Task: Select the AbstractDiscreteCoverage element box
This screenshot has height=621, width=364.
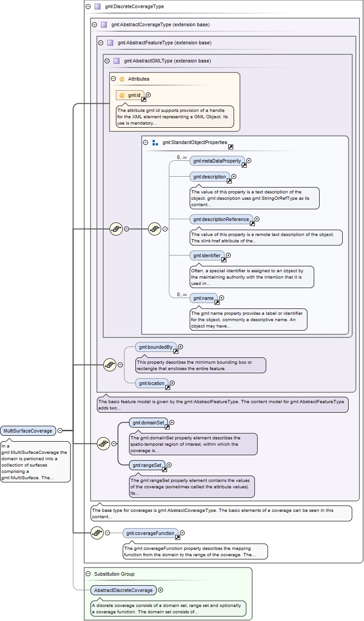Action: 124,590
